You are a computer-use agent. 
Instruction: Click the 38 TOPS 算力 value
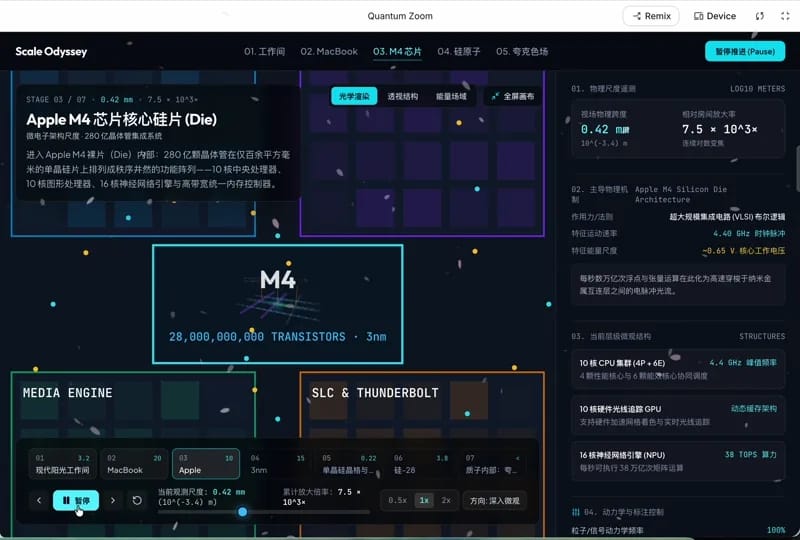pos(751,455)
